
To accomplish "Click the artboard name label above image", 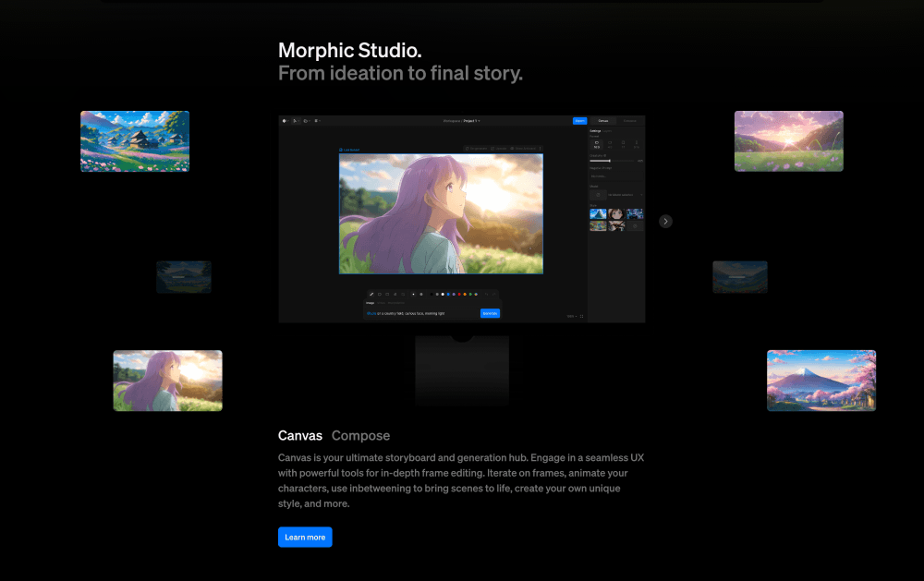I will 349,150.
